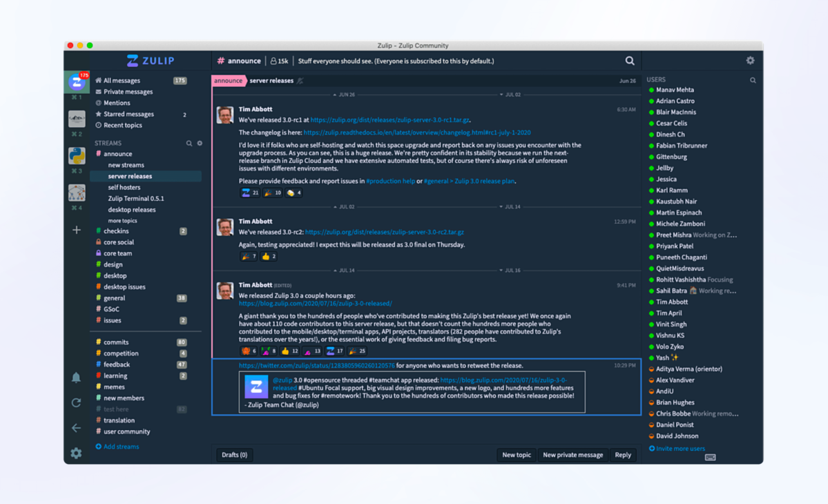
Task: Select user Manav Mehta
Action: (675, 90)
